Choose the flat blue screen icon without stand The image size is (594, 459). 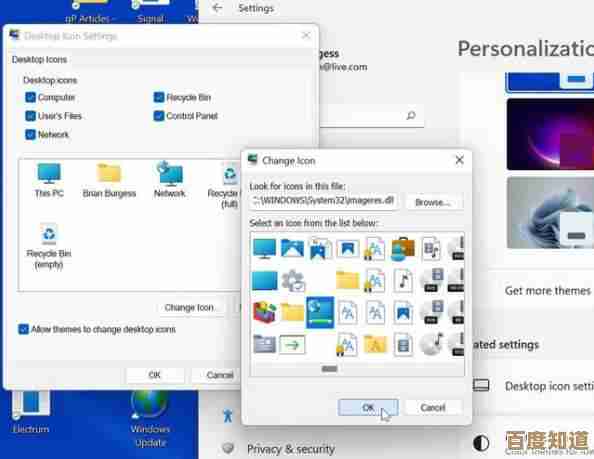point(264,281)
